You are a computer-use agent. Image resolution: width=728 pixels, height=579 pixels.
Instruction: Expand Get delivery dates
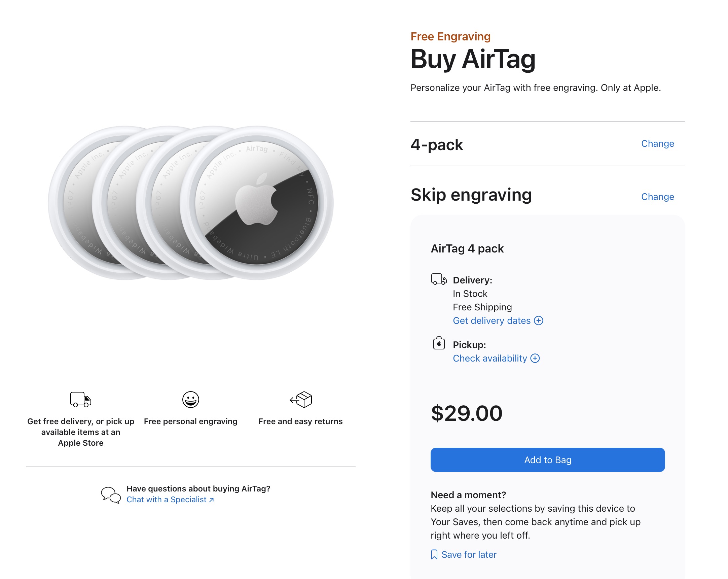pos(492,320)
